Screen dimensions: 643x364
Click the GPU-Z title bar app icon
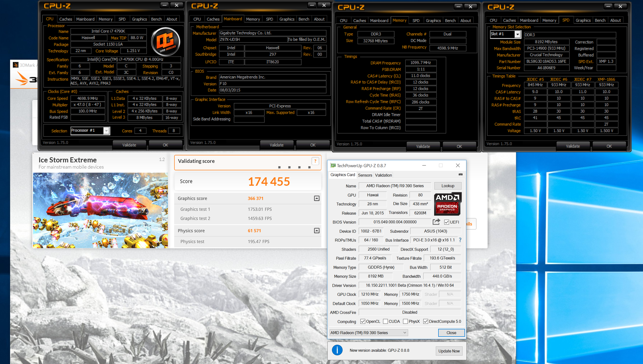[333, 165]
